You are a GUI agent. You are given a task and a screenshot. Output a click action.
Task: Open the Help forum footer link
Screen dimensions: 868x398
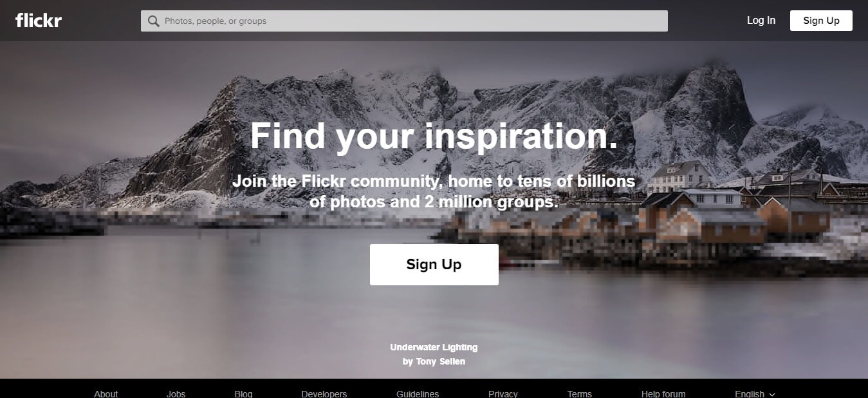click(x=663, y=393)
